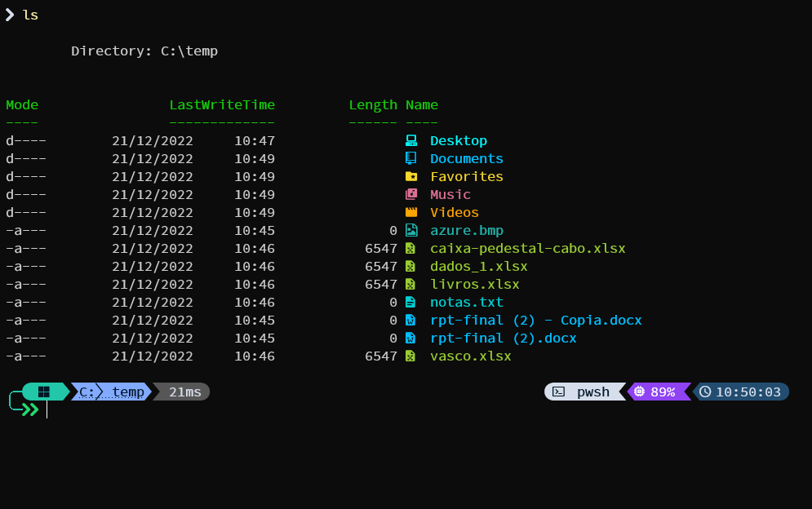
Task: Click the Favorites folder star icon
Action: pyautogui.click(x=411, y=176)
